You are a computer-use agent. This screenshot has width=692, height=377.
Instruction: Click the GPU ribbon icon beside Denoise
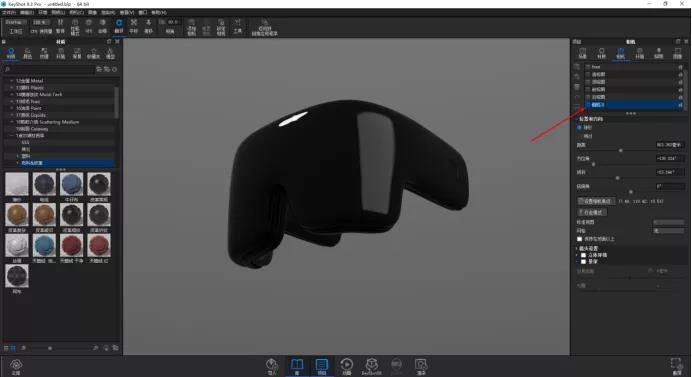pyautogui.click(x=89, y=26)
